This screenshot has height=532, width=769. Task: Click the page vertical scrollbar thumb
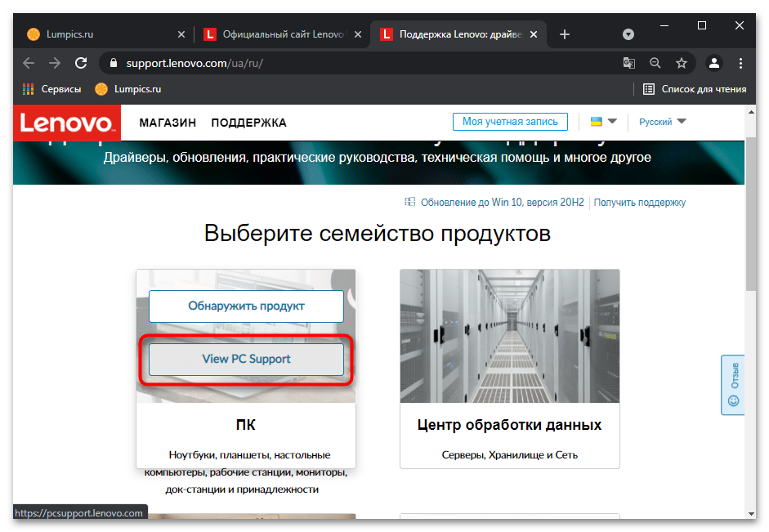751,213
